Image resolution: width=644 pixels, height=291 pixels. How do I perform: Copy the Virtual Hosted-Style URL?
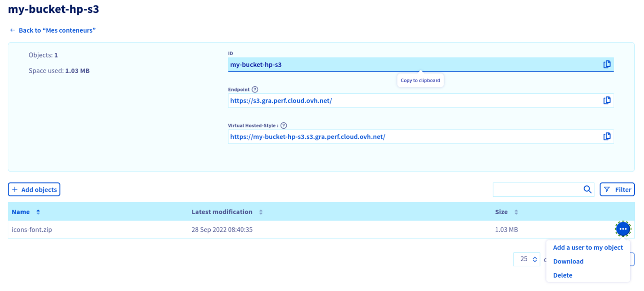[x=607, y=137]
